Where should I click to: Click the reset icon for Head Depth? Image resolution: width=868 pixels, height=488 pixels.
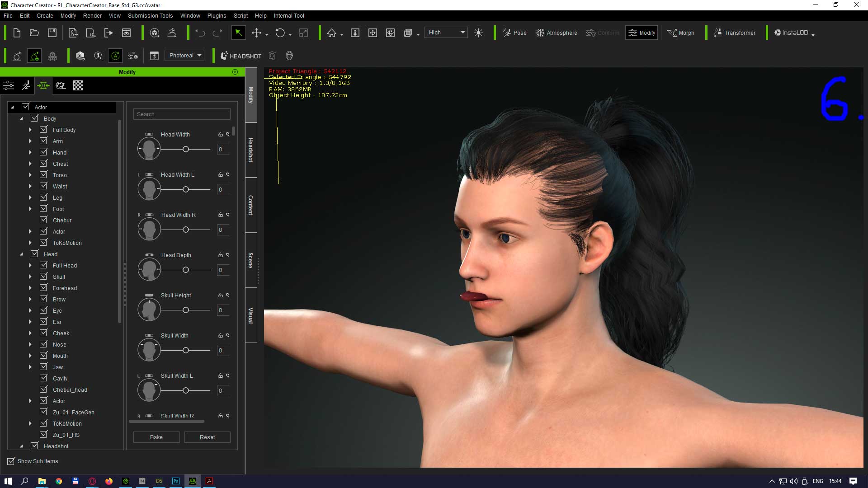point(228,255)
